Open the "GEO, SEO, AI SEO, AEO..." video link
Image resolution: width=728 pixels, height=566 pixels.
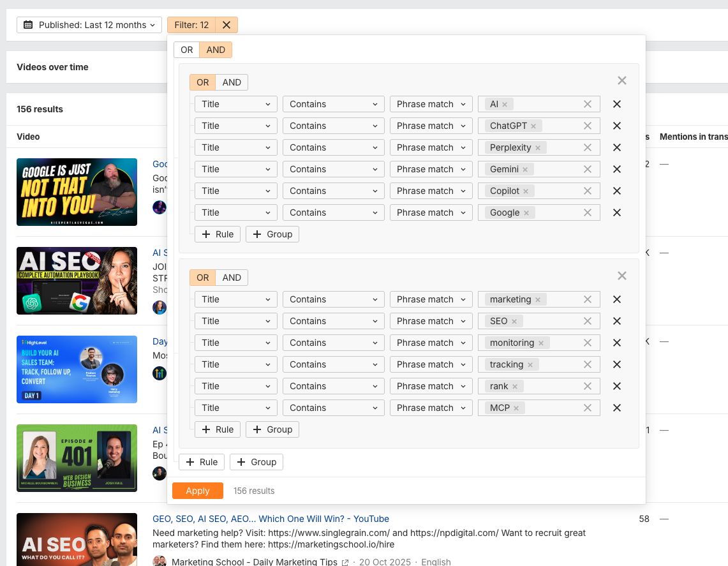pyautogui.click(x=271, y=519)
